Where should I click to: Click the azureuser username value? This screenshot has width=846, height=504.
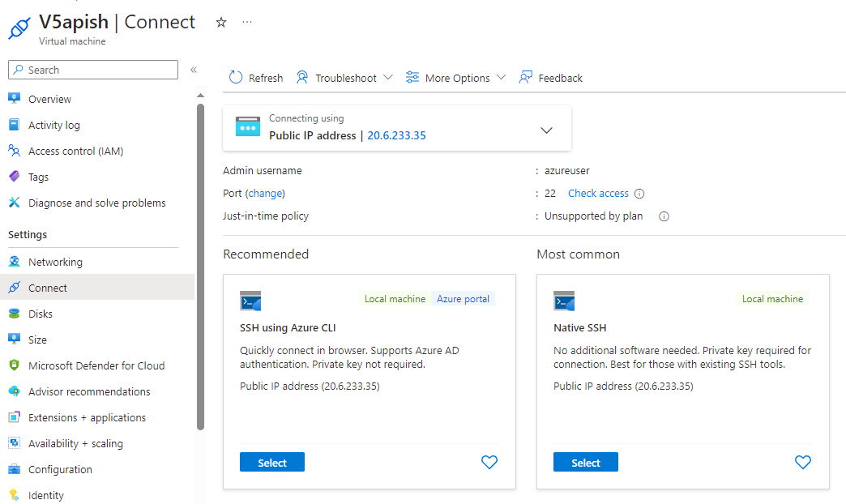(x=566, y=170)
